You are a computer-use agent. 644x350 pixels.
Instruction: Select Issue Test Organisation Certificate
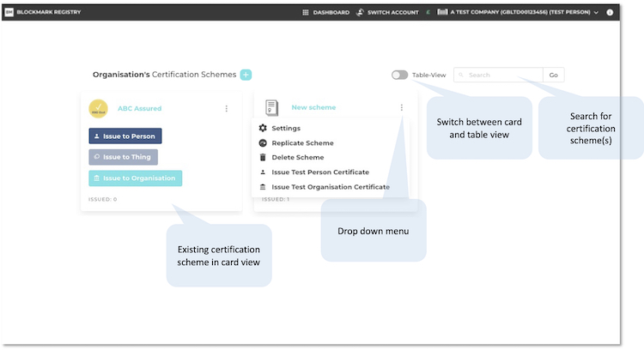coord(330,186)
